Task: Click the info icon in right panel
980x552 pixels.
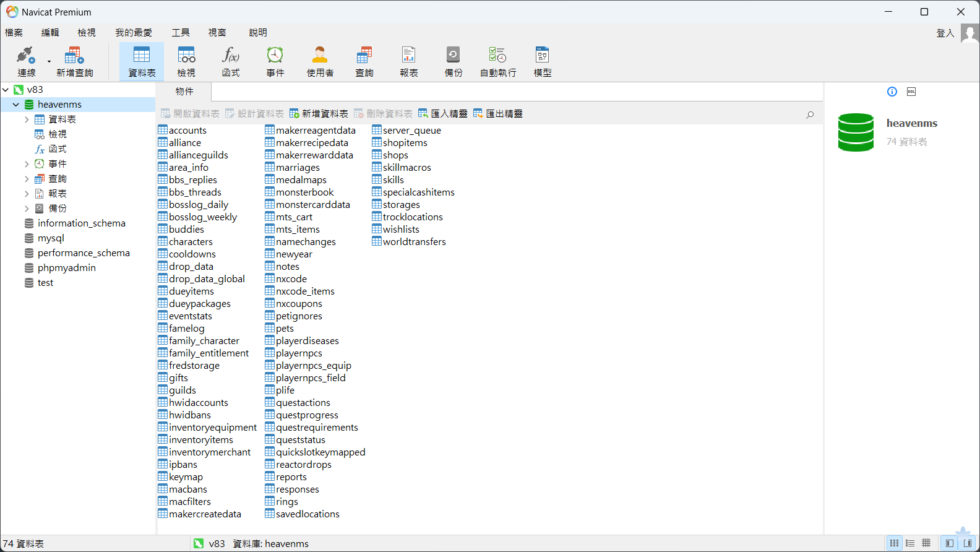Action: pyautogui.click(x=892, y=92)
